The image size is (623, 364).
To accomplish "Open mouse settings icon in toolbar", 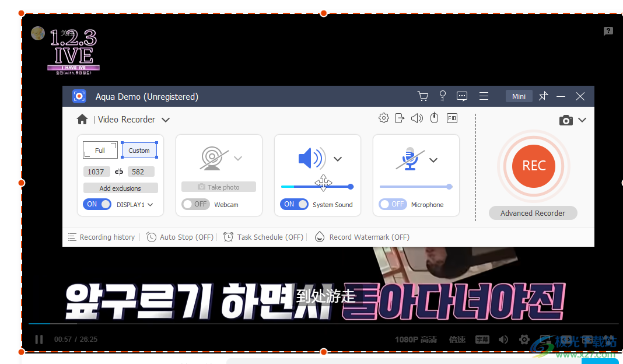I will point(434,118).
